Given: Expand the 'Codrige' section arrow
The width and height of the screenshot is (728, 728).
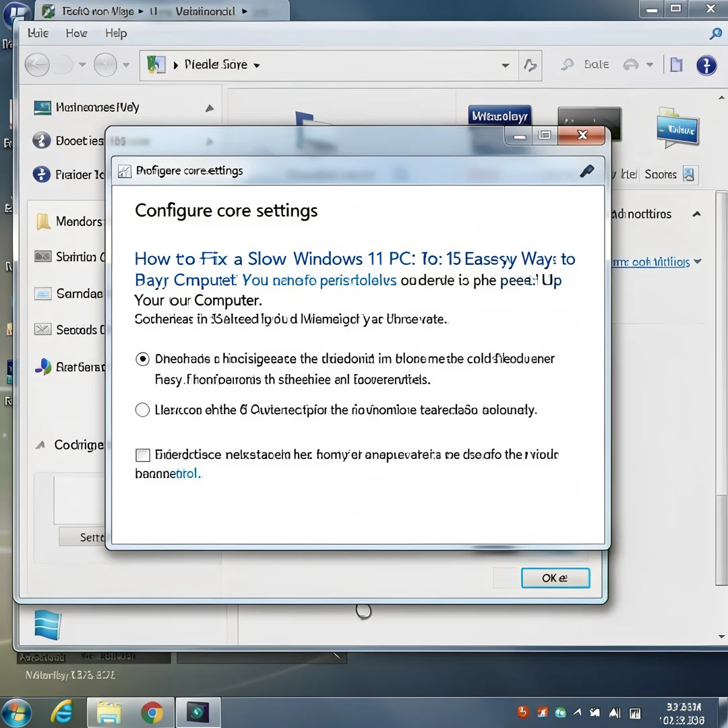Looking at the screenshot, I should coord(40,446).
